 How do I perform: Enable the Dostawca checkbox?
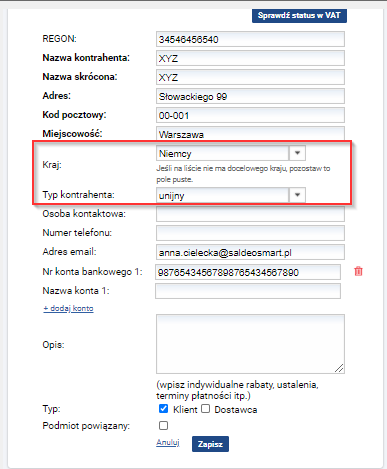click(206, 409)
